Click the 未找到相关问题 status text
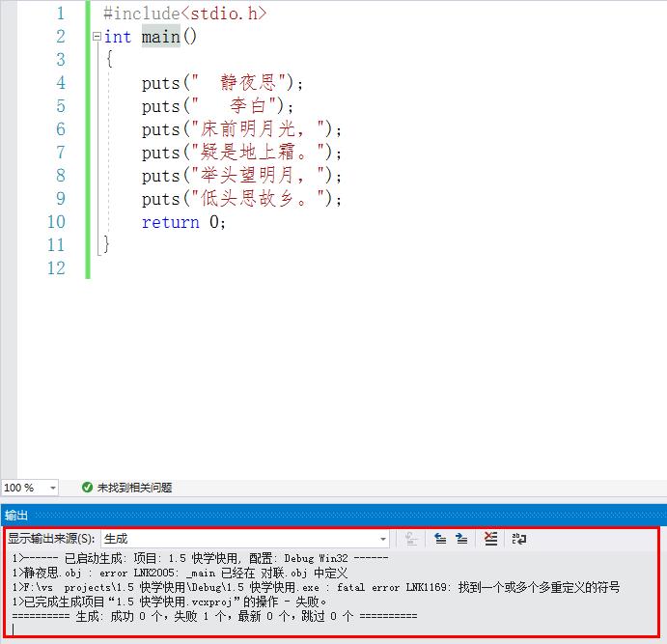The width and height of the screenshot is (667, 644). point(134,488)
